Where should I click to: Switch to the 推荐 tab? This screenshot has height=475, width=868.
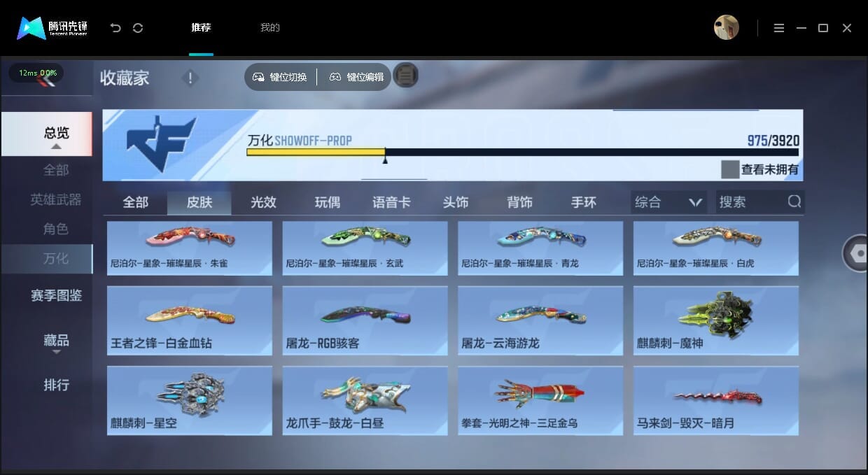[201, 28]
